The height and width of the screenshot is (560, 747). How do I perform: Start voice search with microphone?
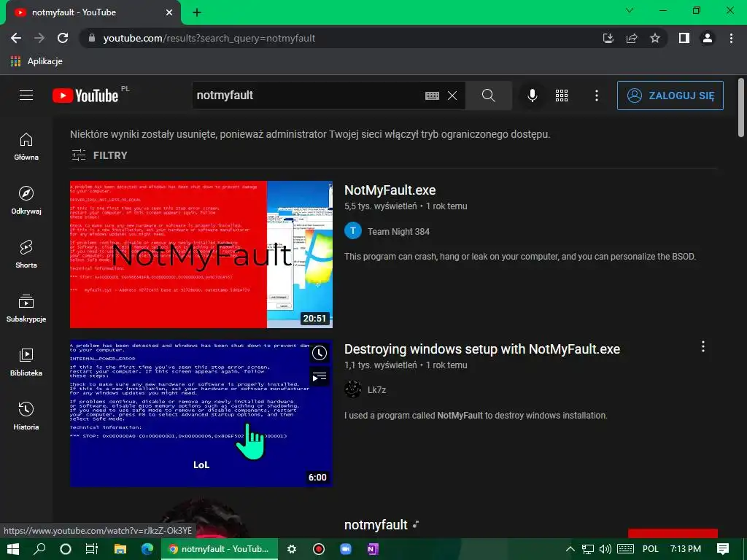[x=533, y=96]
